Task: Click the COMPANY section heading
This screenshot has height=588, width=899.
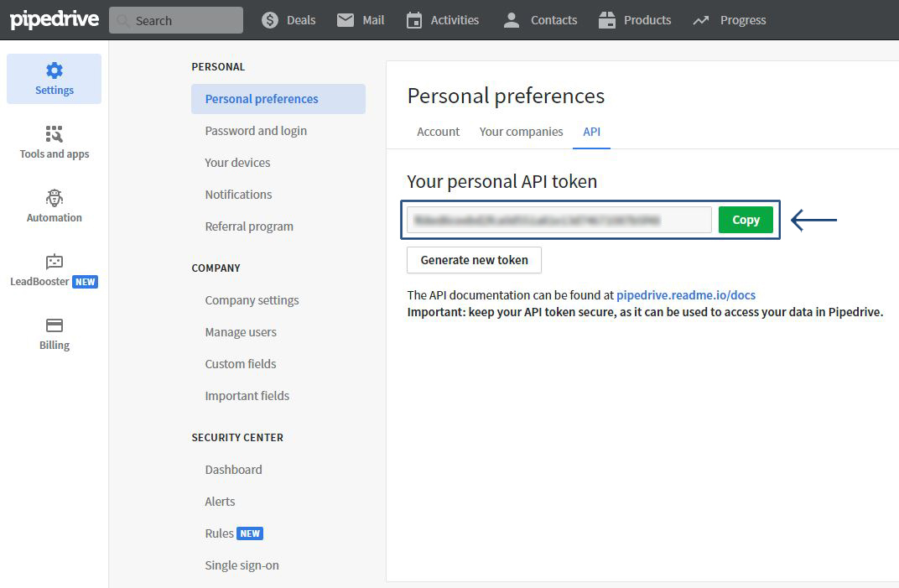Action: pos(216,268)
